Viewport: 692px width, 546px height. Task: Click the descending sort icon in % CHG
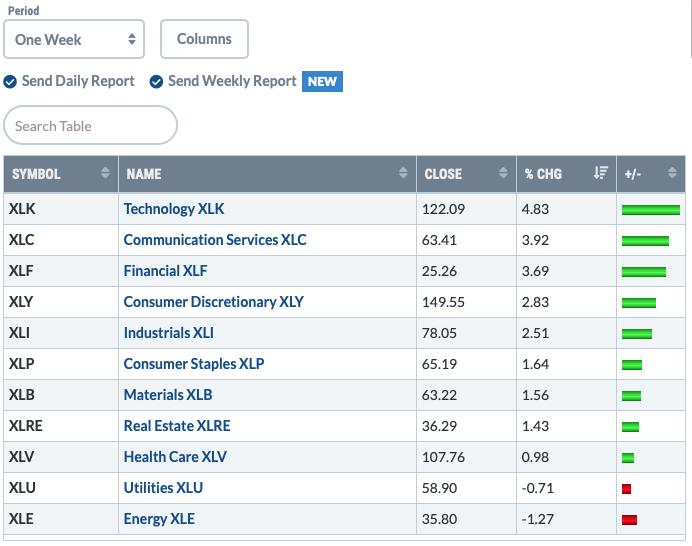(x=601, y=173)
